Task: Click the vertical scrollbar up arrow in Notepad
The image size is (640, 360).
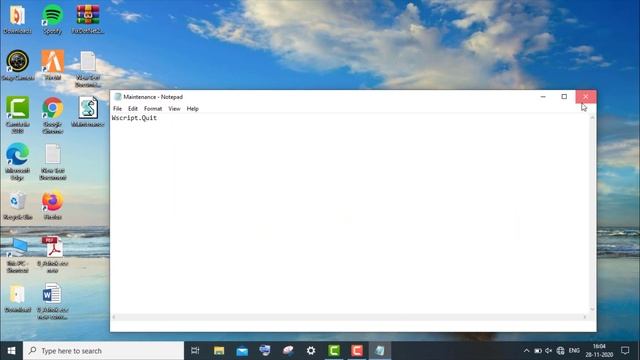Action: pos(592,118)
